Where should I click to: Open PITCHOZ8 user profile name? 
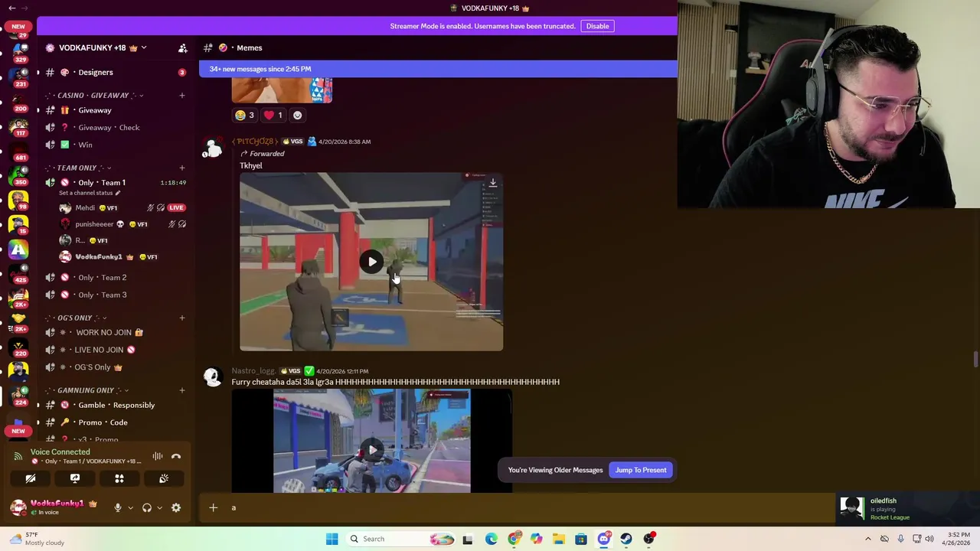pos(253,142)
